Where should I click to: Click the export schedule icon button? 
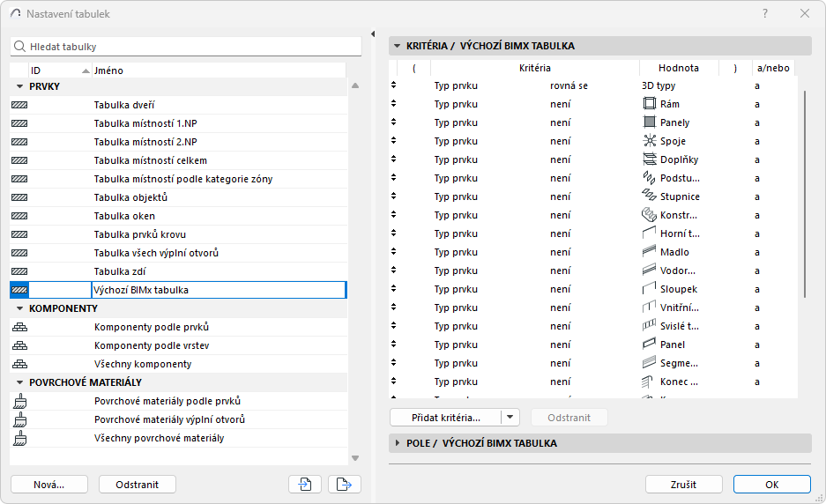tap(345, 484)
